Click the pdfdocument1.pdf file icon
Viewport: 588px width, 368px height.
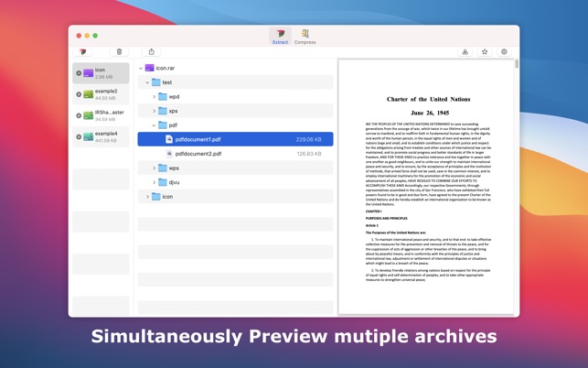(x=169, y=139)
